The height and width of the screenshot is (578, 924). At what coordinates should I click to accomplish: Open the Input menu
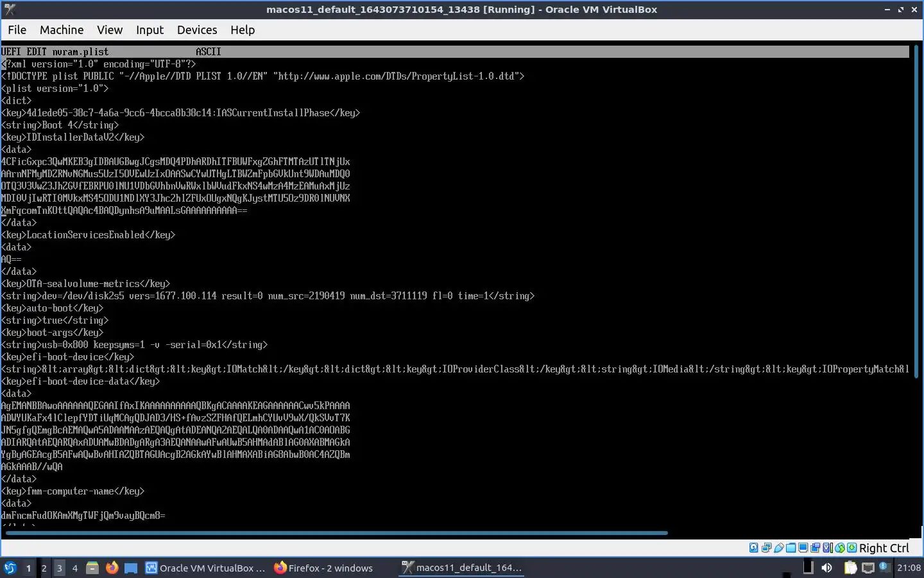(x=150, y=30)
